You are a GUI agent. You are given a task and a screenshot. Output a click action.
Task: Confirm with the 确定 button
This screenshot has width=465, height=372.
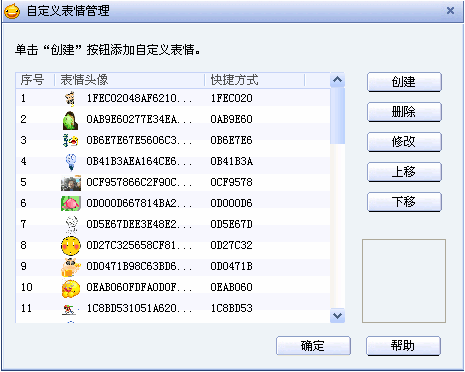point(313,346)
